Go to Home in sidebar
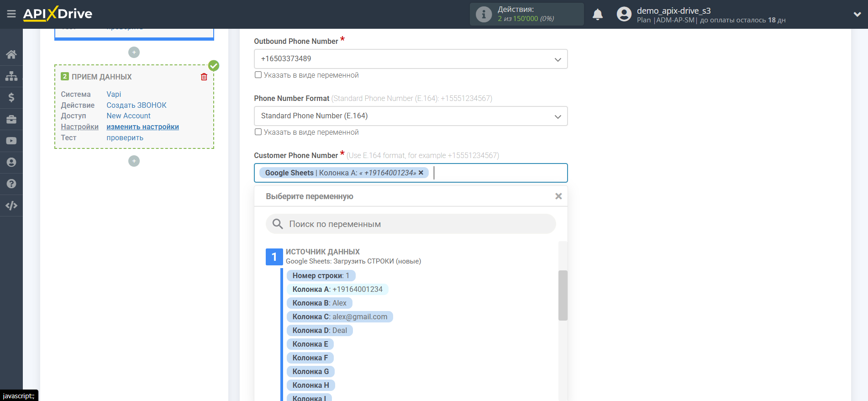This screenshot has width=868, height=401. 11,54
